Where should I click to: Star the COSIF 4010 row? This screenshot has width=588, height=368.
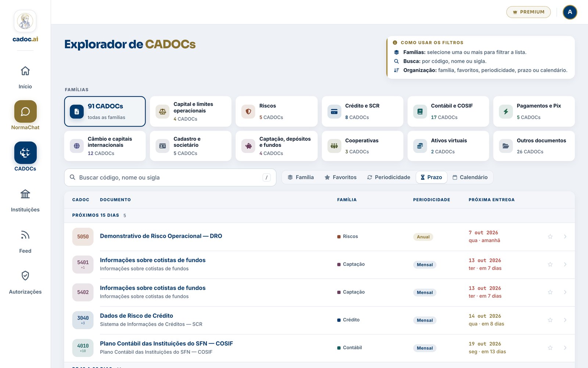click(550, 348)
